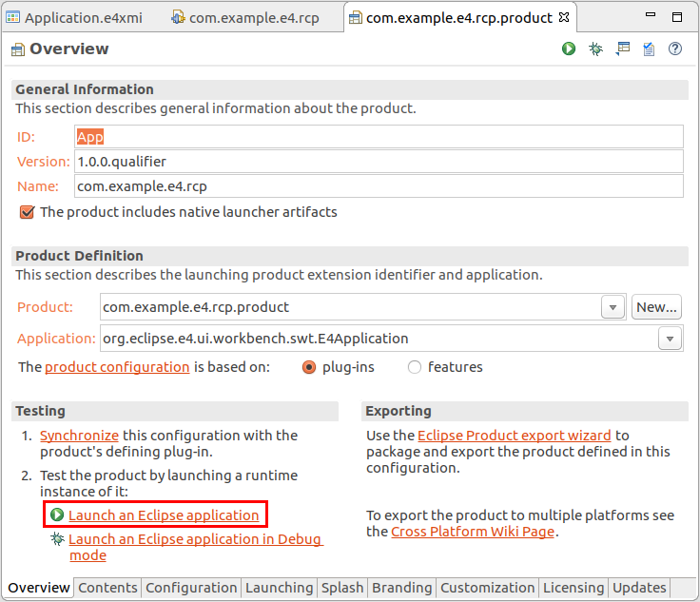Click the bug icon beside Debug mode link

[x=57, y=538]
